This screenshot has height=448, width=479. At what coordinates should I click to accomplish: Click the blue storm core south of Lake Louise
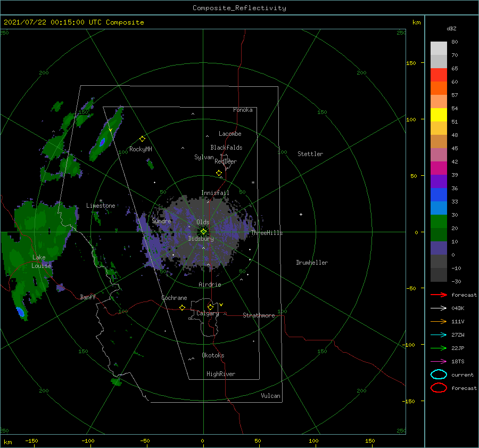[20, 312]
